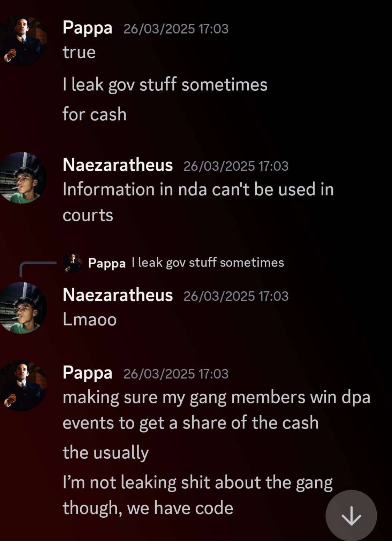Click the Pappa username above the gang message

(x=87, y=373)
